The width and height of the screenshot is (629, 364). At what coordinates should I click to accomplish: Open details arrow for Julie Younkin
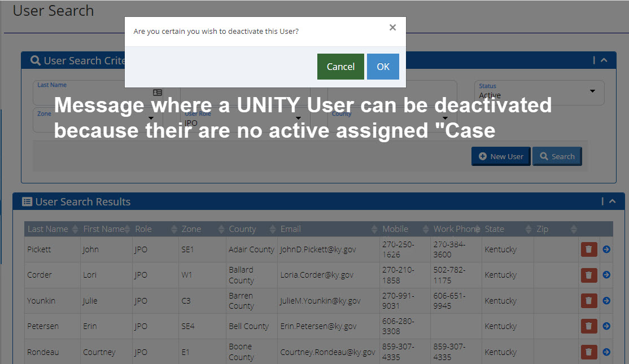606,301
